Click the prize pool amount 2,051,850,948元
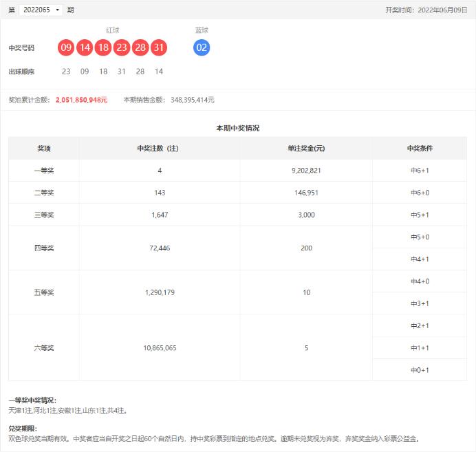Image resolution: width=476 pixels, height=452 pixels. [x=81, y=100]
